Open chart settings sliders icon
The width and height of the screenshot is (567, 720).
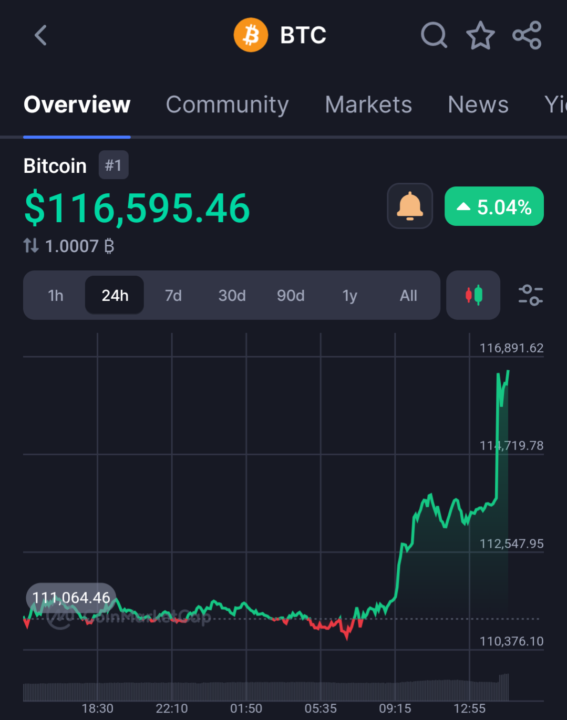coord(530,295)
